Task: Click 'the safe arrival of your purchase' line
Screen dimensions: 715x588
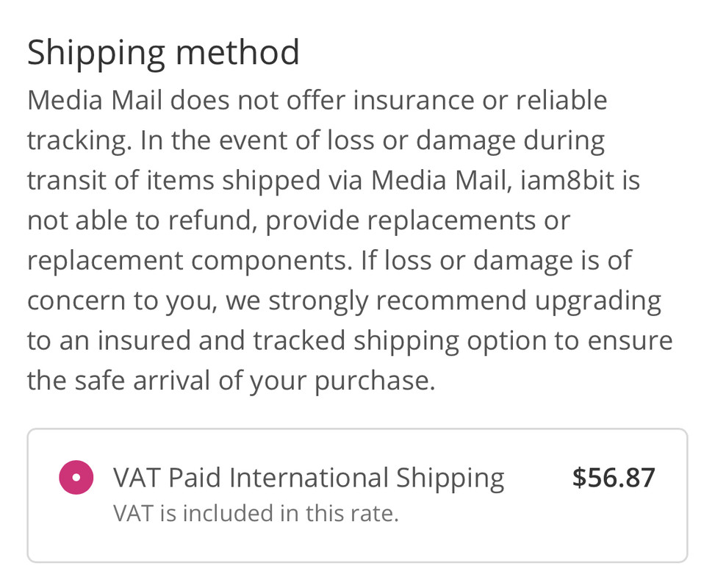Action: [x=231, y=381]
